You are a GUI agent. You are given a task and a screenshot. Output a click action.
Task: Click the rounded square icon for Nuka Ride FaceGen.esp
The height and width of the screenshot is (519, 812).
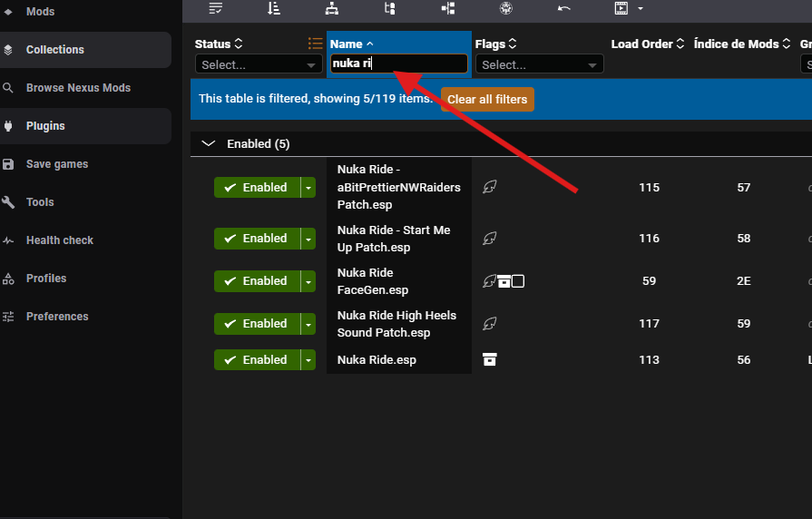click(518, 281)
